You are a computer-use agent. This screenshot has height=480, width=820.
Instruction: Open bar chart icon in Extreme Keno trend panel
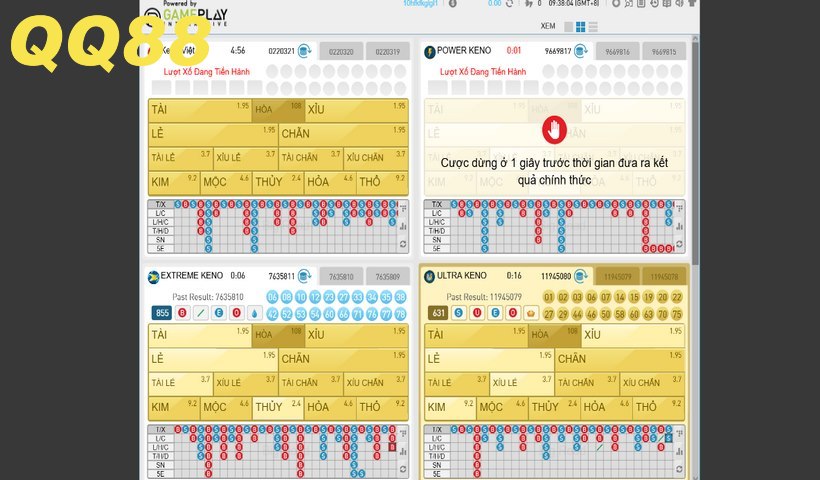click(x=403, y=451)
